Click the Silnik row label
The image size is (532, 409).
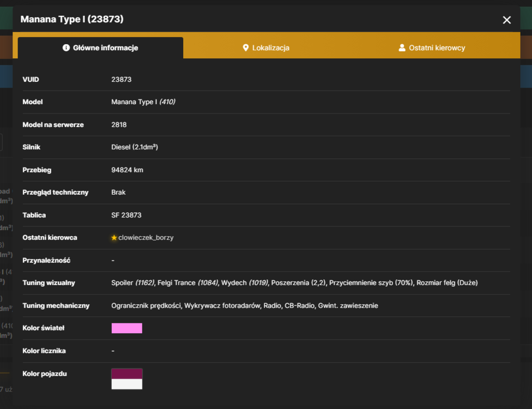31,147
